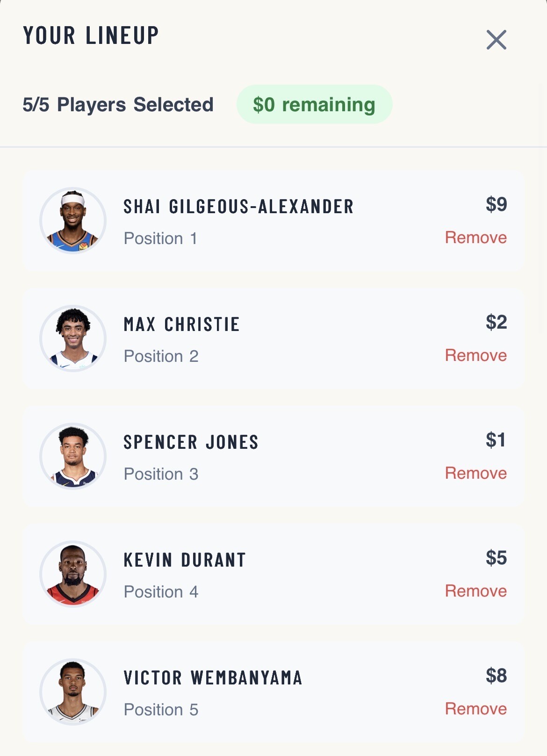Click the $9 price for Shai
The height and width of the screenshot is (756, 547).
click(496, 204)
